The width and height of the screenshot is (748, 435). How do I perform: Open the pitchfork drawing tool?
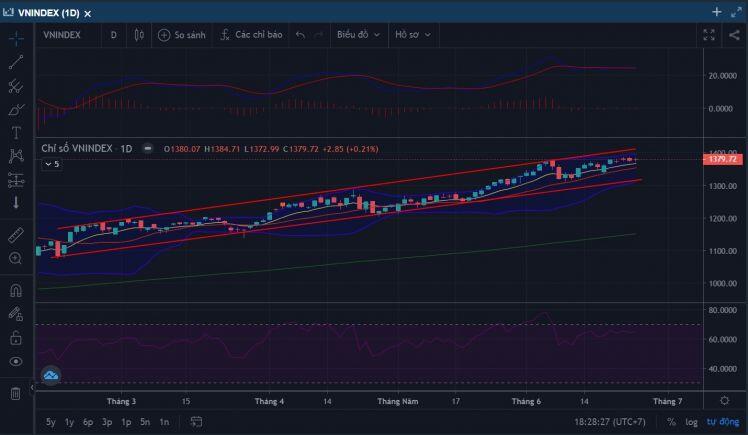(16, 86)
